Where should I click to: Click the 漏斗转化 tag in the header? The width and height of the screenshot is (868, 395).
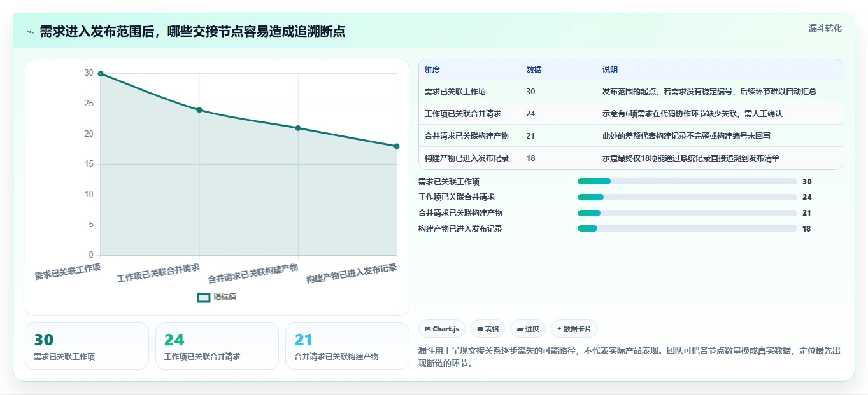825,29
